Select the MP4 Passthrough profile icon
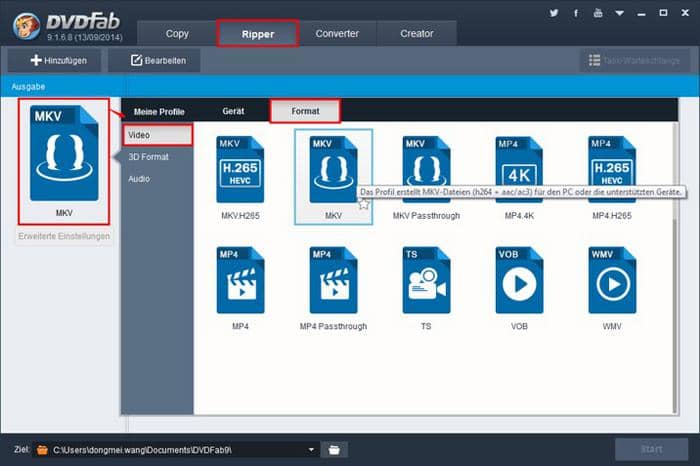Viewport: 700px width, 466px height. click(333, 280)
